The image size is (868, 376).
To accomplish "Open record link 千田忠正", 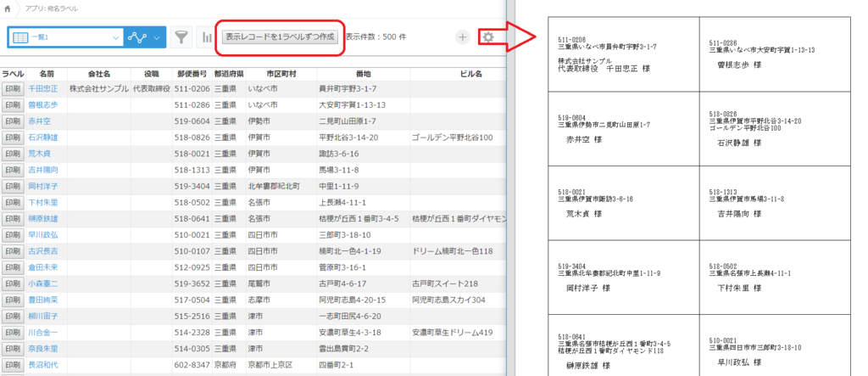I will pos(43,89).
